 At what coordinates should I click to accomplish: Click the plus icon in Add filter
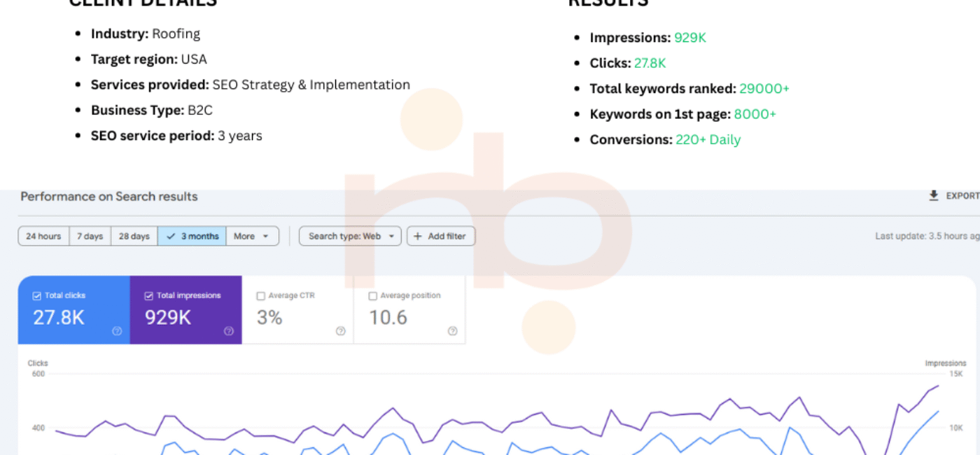(418, 236)
